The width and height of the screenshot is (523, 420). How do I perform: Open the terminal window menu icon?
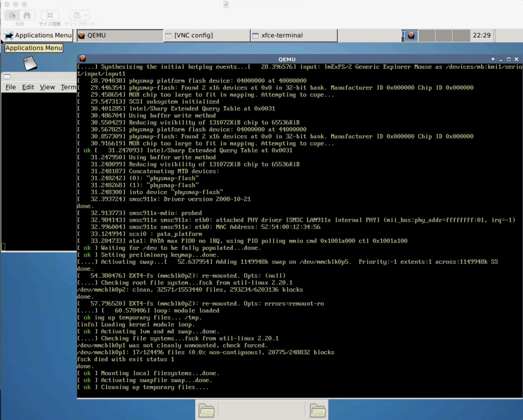[x=7, y=77]
